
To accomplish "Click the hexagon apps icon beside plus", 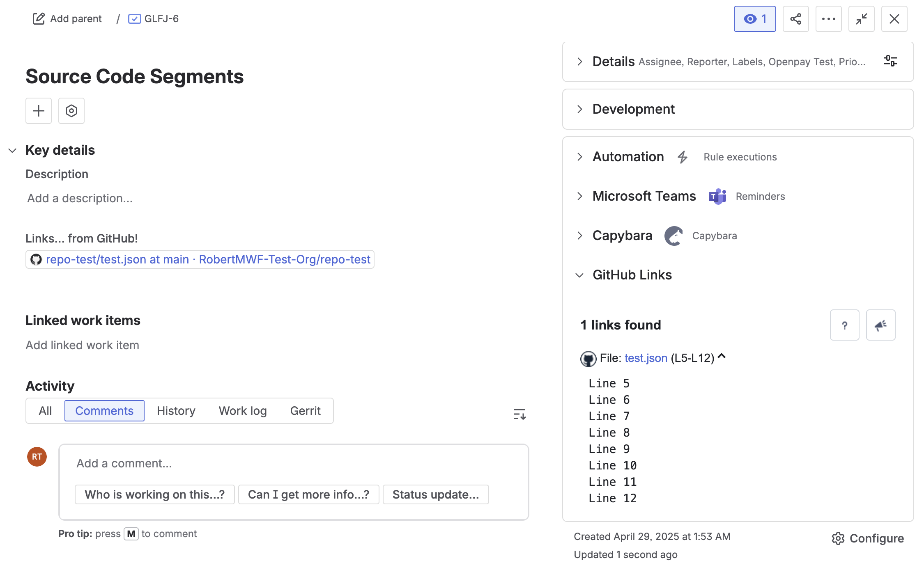I will click(71, 111).
